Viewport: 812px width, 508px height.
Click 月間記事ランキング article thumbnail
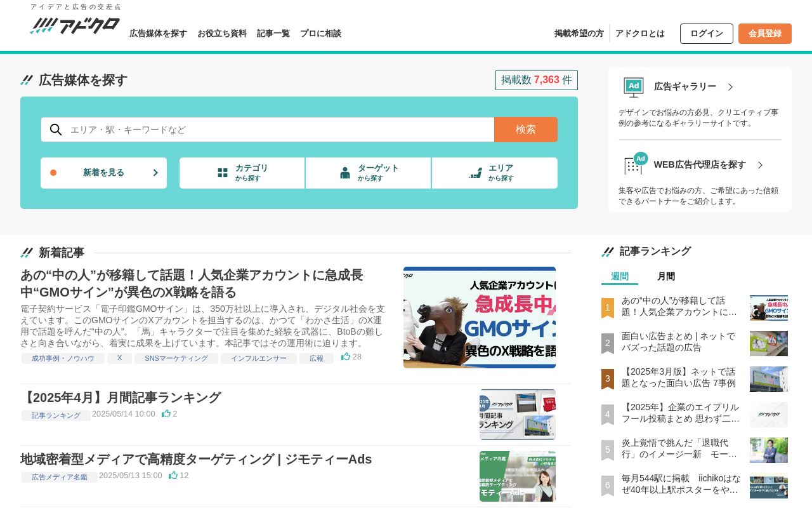pyautogui.click(x=518, y=415)
